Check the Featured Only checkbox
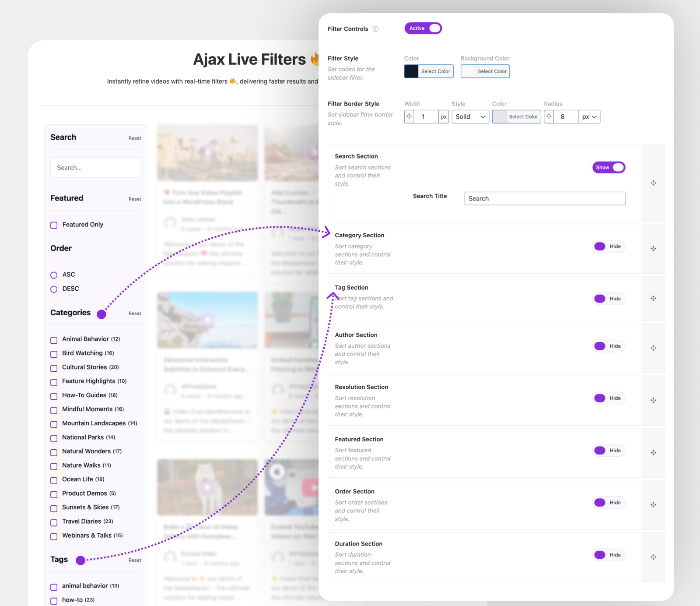This screenshot has width=700, height=606. click(x=54, y=225)
